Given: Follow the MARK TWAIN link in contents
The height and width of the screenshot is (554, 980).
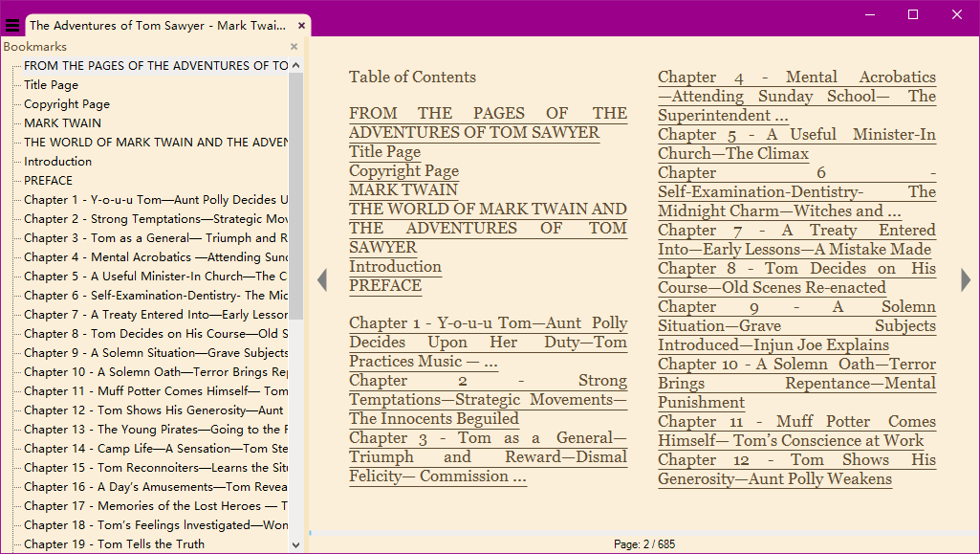Looking at the screenshot, I should point(403,190).
